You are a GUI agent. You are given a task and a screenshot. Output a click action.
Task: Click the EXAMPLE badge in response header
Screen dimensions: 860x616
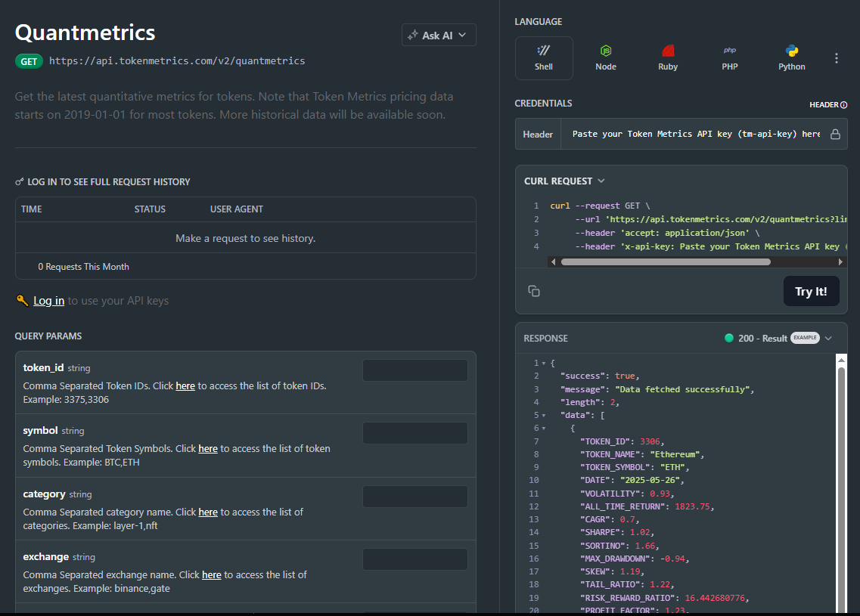point(805,338)
